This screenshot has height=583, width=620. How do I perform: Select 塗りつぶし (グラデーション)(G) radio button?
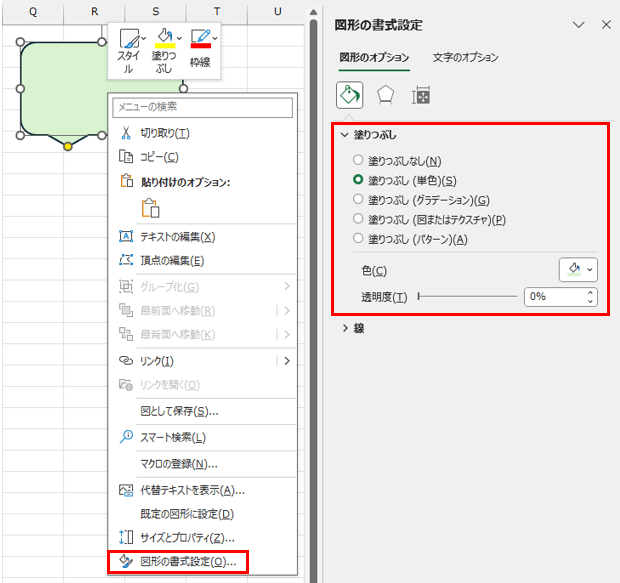[358, 199]
